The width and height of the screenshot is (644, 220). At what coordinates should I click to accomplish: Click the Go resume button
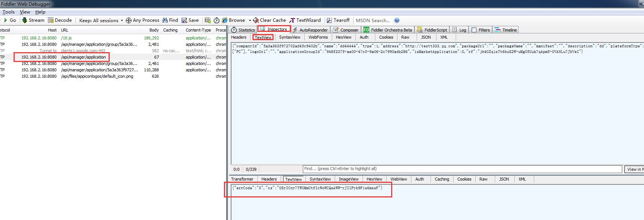10,20
